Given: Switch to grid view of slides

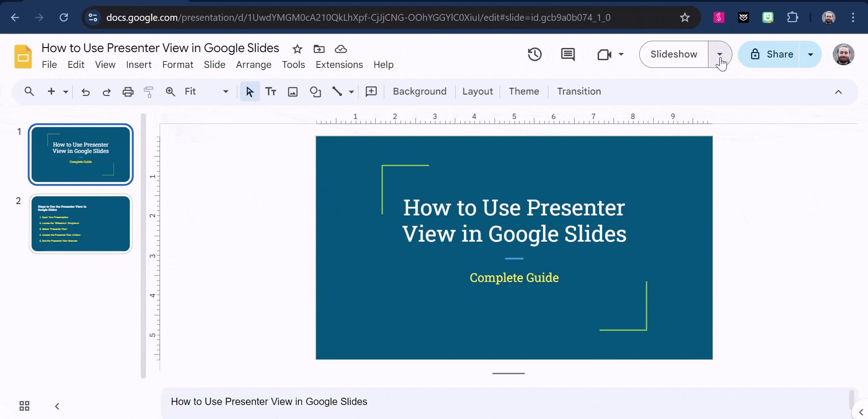Looking at the screenshot, I should (x=24, y=406).
